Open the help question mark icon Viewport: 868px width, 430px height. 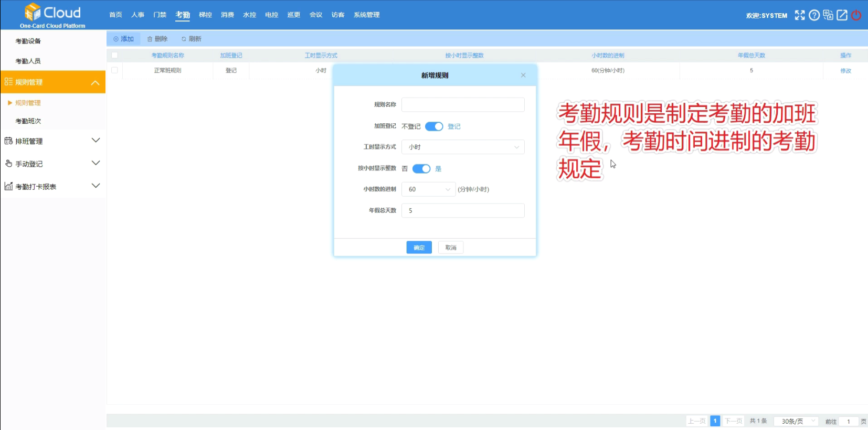pyautogui.click(x=814, y=15)
